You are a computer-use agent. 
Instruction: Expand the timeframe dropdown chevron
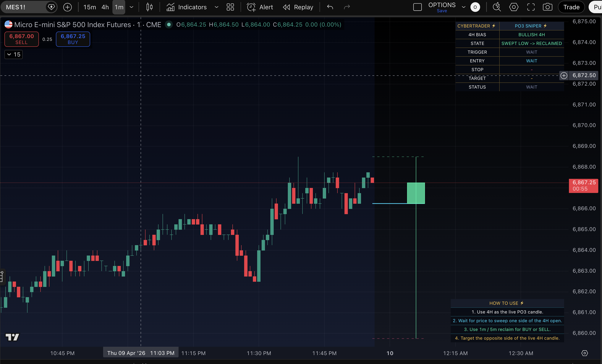[x=131, y=7]
